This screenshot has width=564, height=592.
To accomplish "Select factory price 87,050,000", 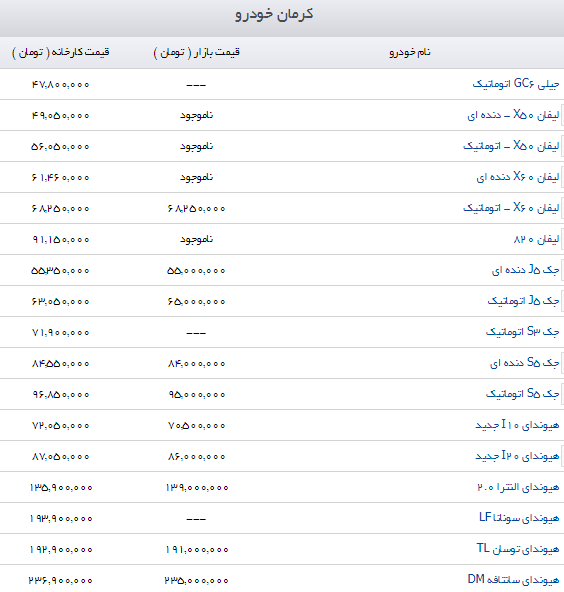I will coord(60,456).
